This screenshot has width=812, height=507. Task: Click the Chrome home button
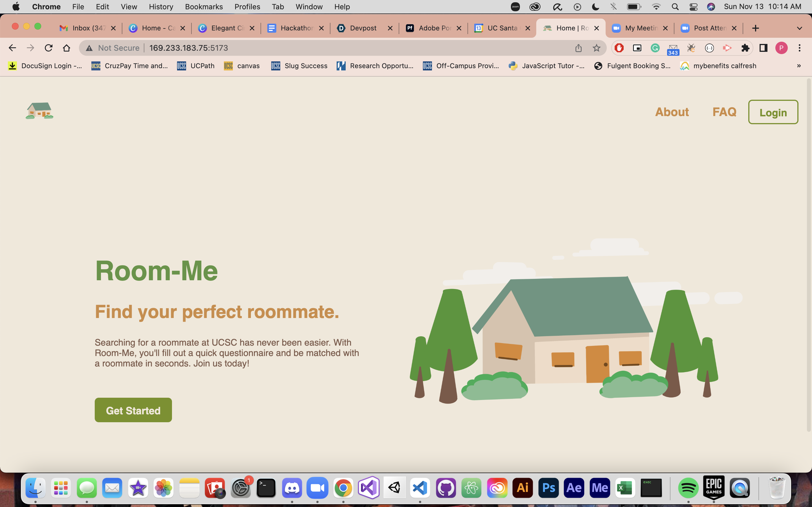pyautogui.click(x=67, y=48)
